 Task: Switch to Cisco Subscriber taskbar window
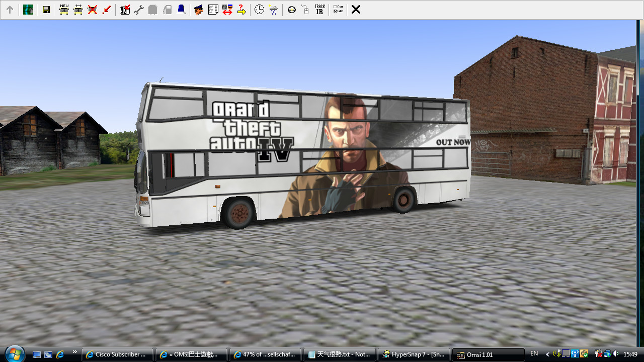coord(118,354)
